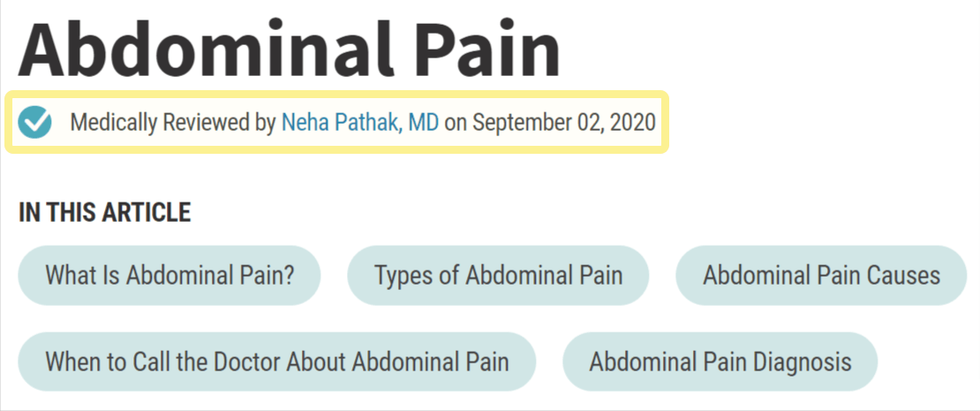Click the MD credential after reviewer name

[x=423, y=123]
